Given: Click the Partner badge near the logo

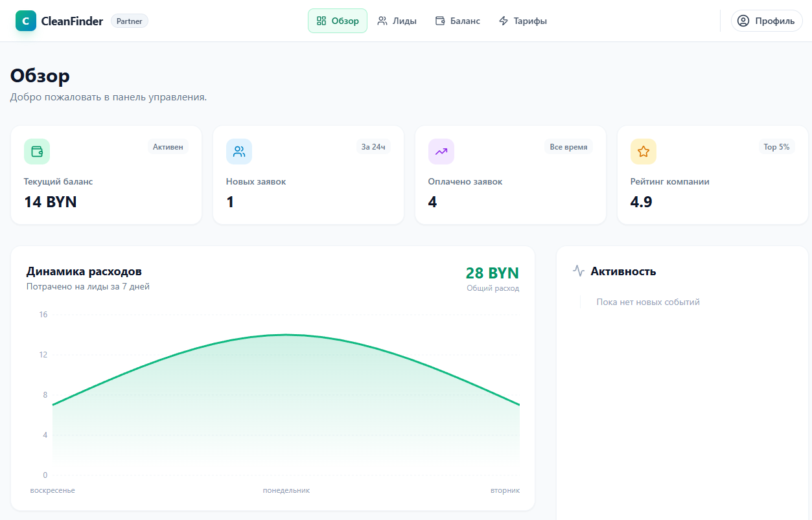Looking at the screenshot, I should click(x=129, y=20).
